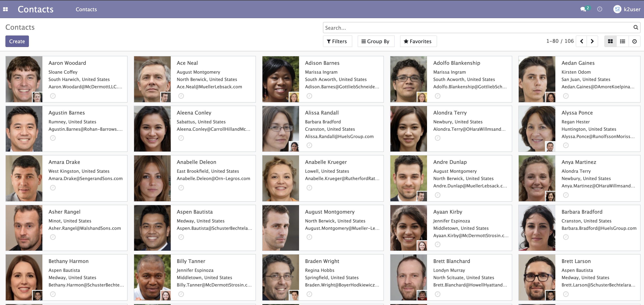Go to next page of contacts
Screen dimensions: 644x305
click(592, 41)
